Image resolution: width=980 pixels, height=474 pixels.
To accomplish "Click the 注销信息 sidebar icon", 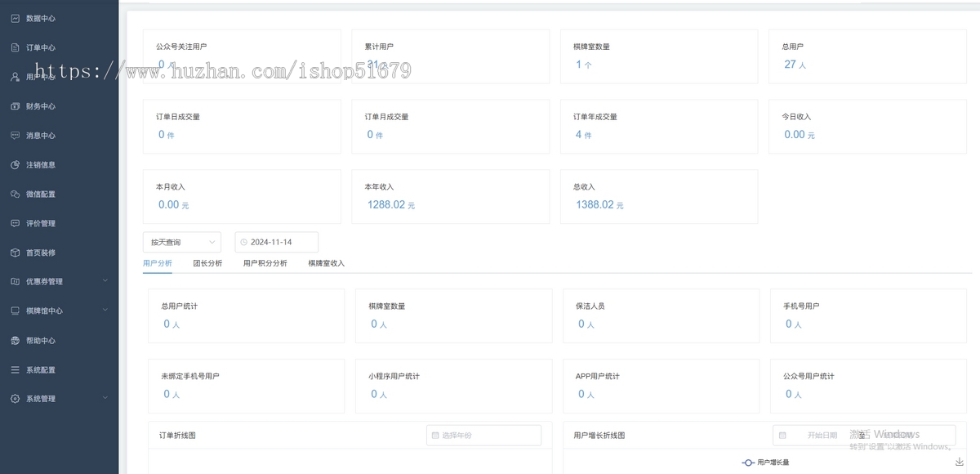I will click(15, 165).
